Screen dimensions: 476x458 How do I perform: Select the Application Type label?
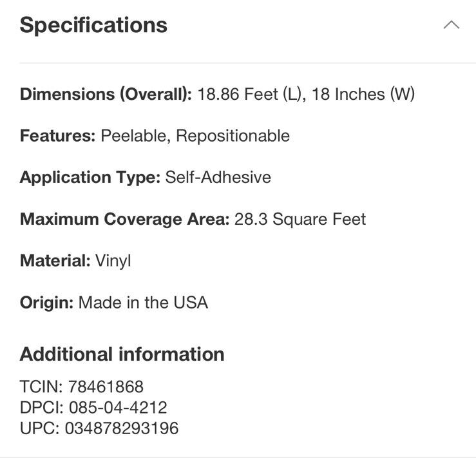(90, 177)
